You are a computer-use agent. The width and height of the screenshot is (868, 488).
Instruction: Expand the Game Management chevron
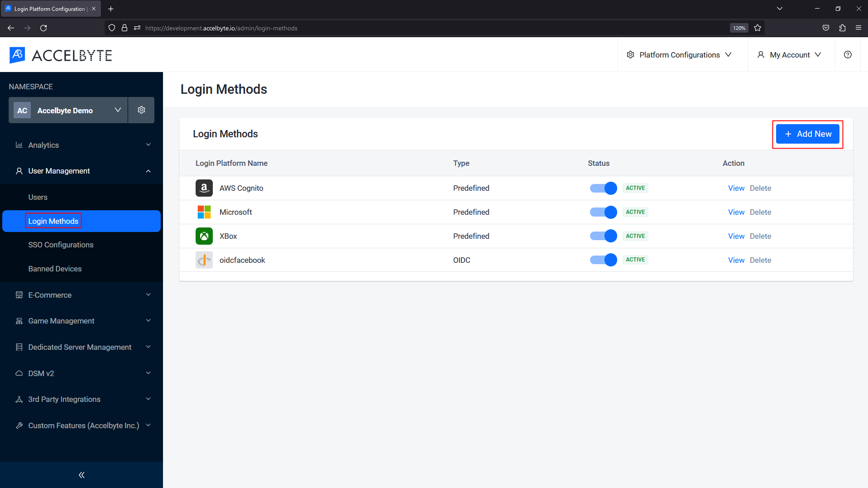148,321
